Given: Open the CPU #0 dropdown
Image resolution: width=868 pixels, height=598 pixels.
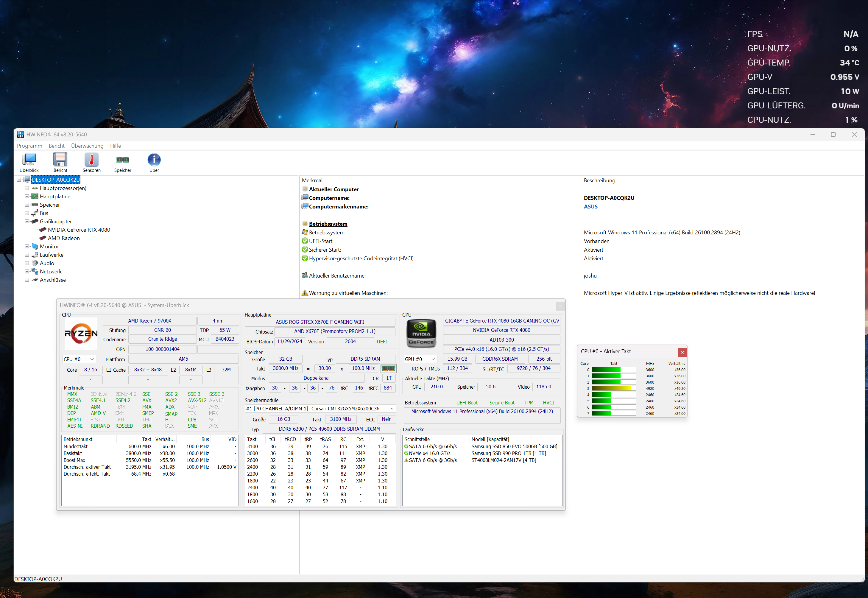Looking at the screenshot, I should [79, 359].
